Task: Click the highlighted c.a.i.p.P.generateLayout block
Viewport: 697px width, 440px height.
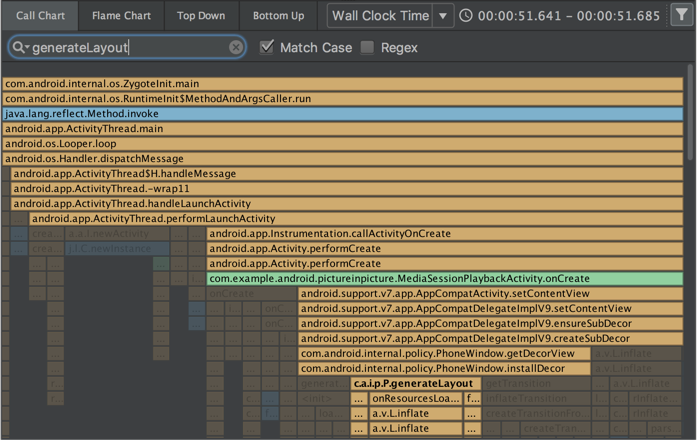Action: coord(414,384)
